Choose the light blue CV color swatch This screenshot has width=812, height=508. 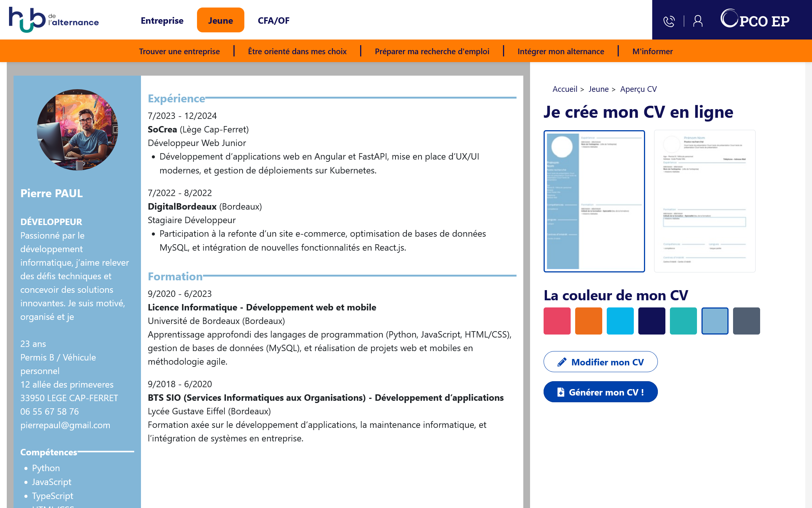(x=715, y=321)
